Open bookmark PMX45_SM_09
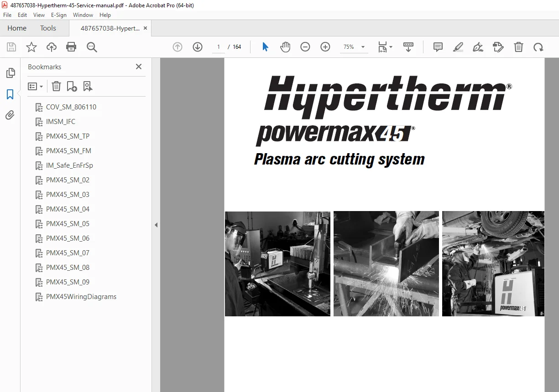The image size is (559, 392). click(x=68, y=282)
